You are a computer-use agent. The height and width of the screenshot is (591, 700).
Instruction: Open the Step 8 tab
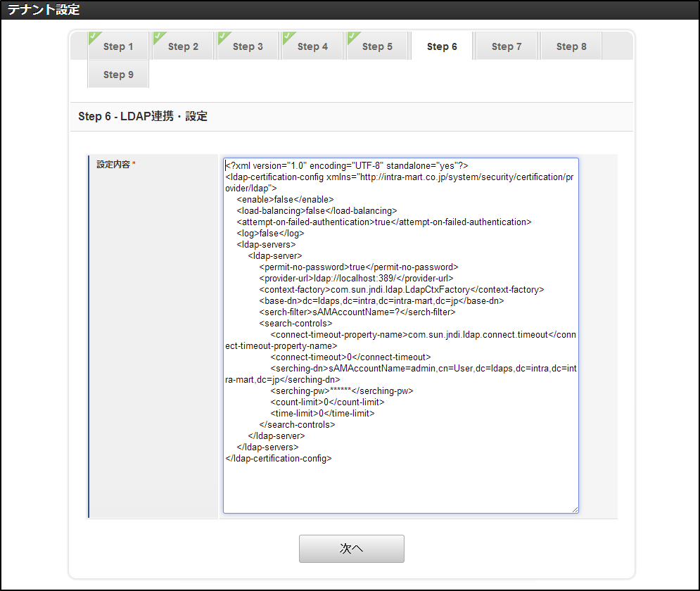[571, 46]
